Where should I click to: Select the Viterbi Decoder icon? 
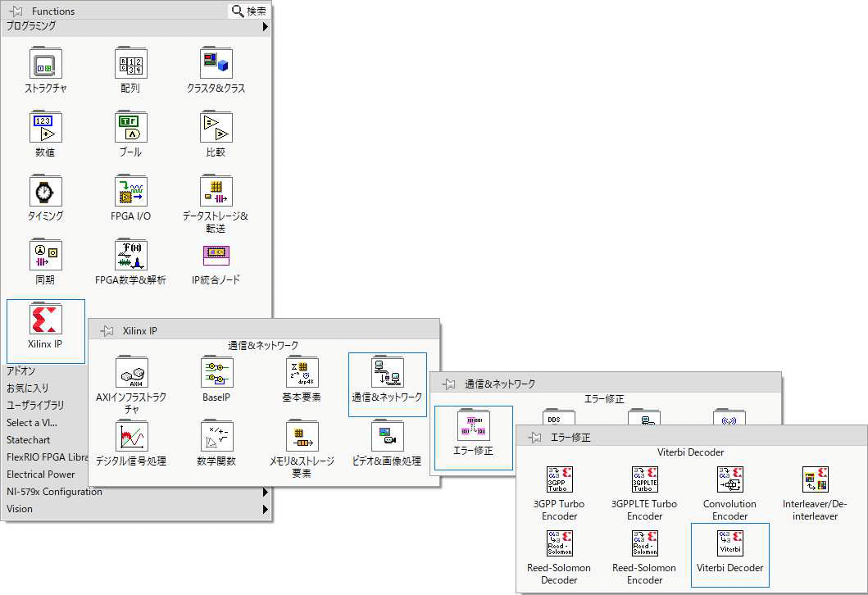[x=729, y=543]
